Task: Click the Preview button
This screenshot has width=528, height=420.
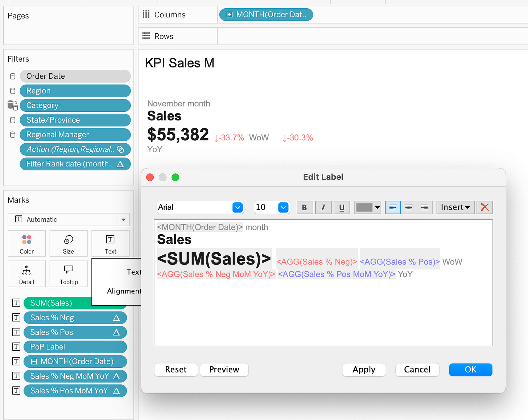Action: click(224, 370)
